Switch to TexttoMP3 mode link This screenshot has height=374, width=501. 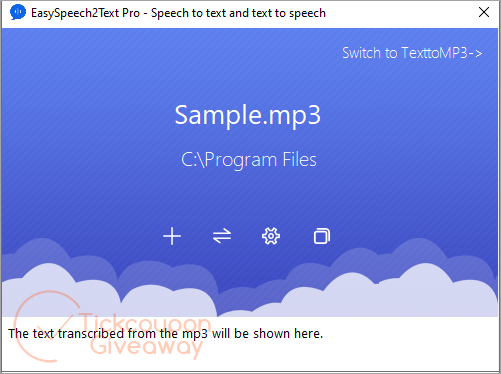[412, 53]
